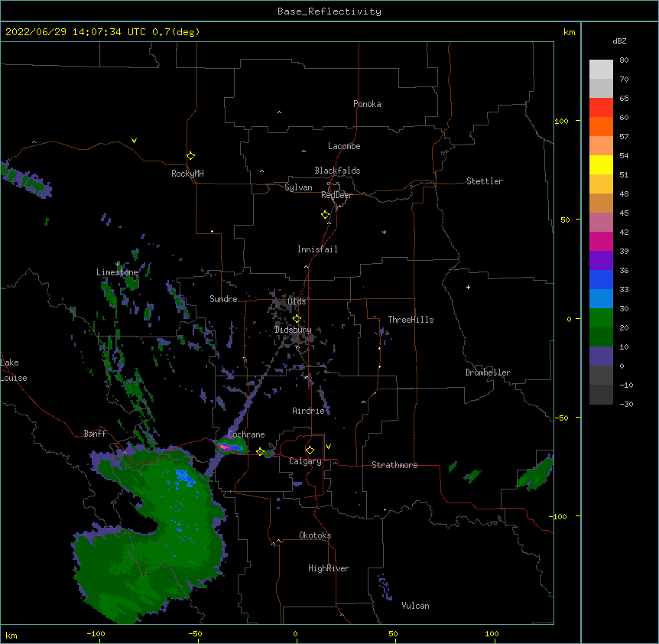Click the magenta 42 dBZ legend swatch
Image resolution: width=659 pixels, height=644 pixels.
click(601, 241)
